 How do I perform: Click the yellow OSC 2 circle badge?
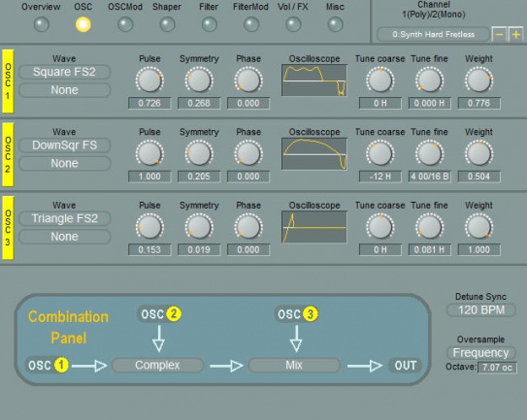(174, 314)
